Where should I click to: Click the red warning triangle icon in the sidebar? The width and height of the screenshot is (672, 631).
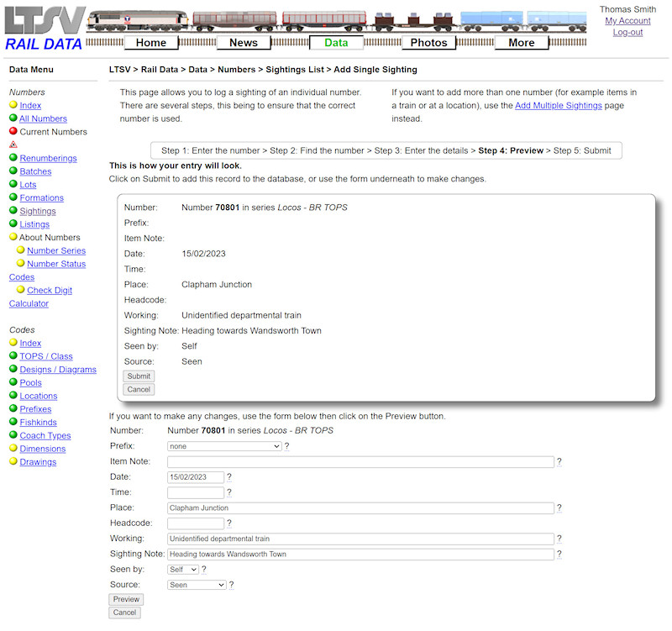point(15,144)
